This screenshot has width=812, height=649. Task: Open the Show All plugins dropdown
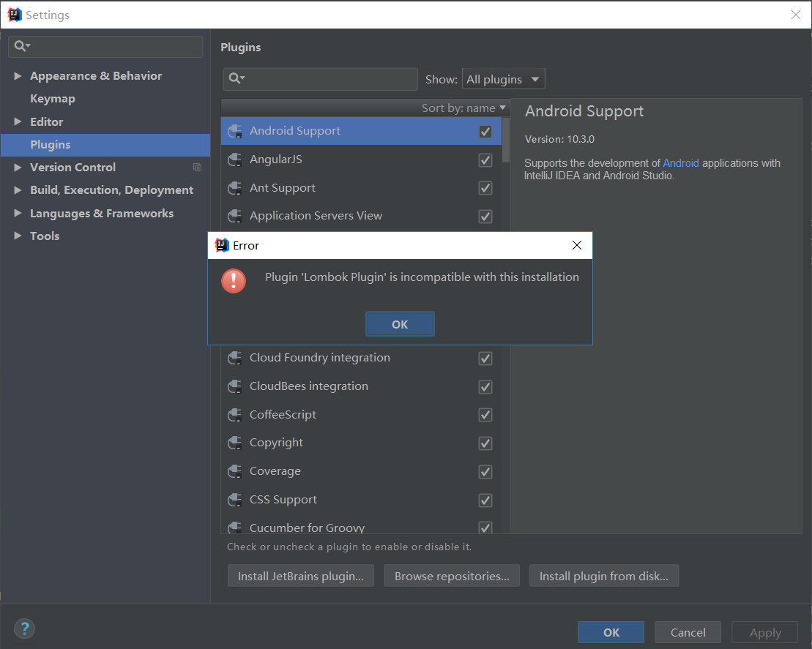click(x=503, y=79)
